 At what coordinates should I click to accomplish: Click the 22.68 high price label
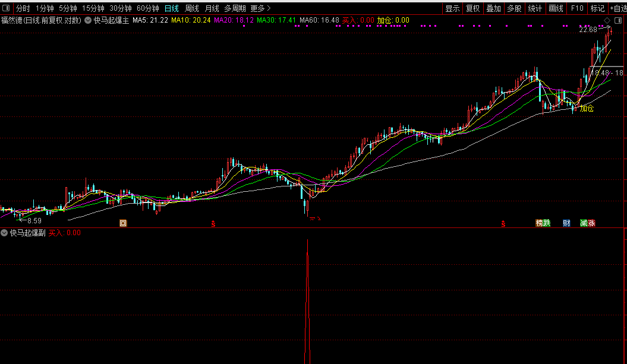pos(588,30)
